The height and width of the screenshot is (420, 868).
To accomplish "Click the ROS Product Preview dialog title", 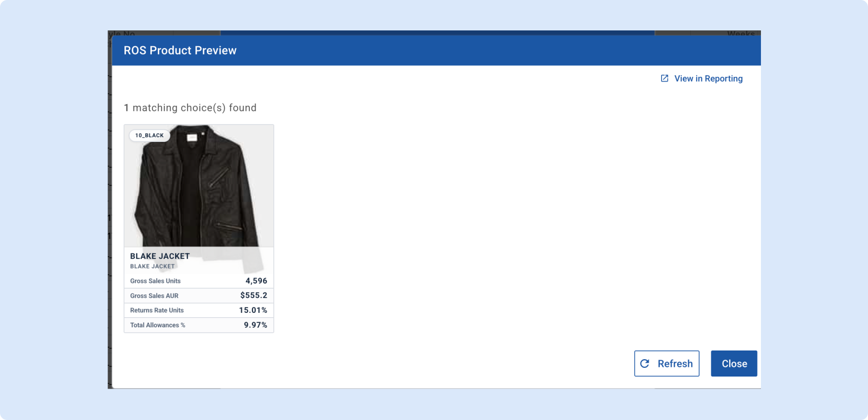I will tap(180, 50).
